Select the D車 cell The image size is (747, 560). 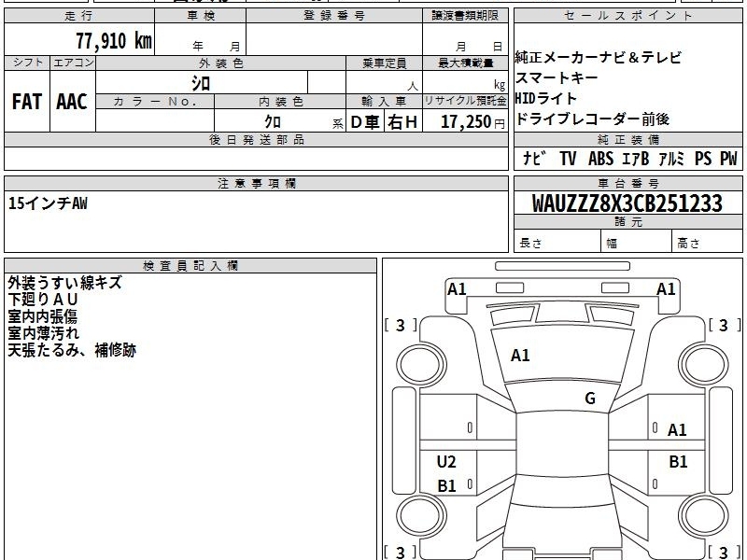365,122
